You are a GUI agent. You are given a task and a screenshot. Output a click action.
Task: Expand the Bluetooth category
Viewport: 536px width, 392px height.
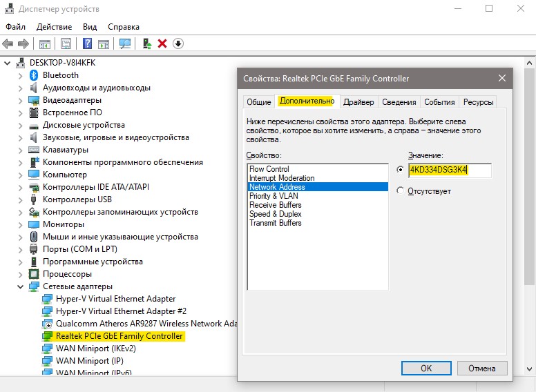tap(21, 75)
